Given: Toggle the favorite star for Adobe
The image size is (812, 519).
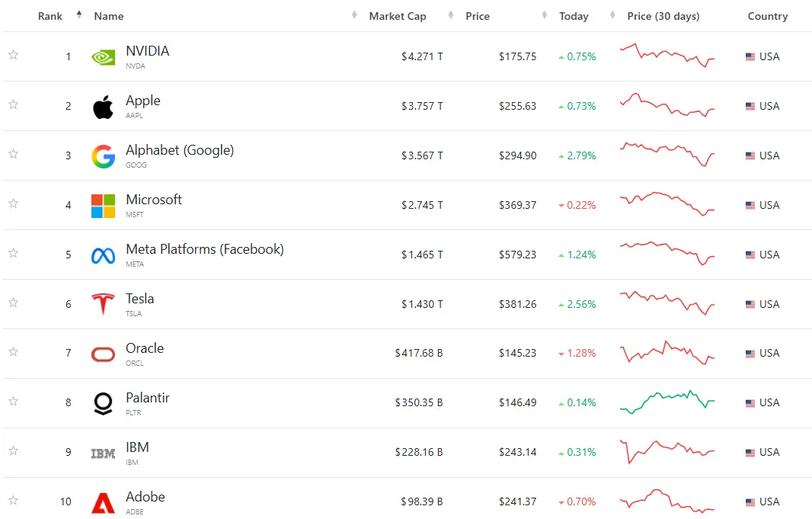Looking at the screenshot, I should pyautogui.click(x=13, y=501).
